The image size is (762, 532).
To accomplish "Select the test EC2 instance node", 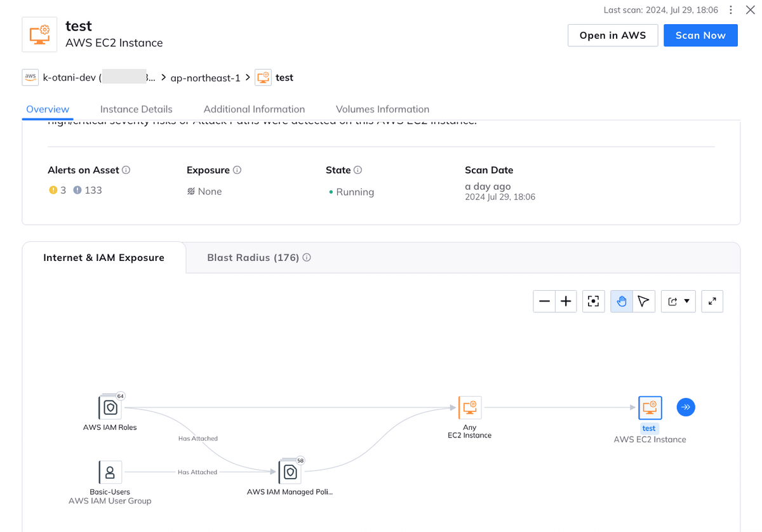I will 650,408.
